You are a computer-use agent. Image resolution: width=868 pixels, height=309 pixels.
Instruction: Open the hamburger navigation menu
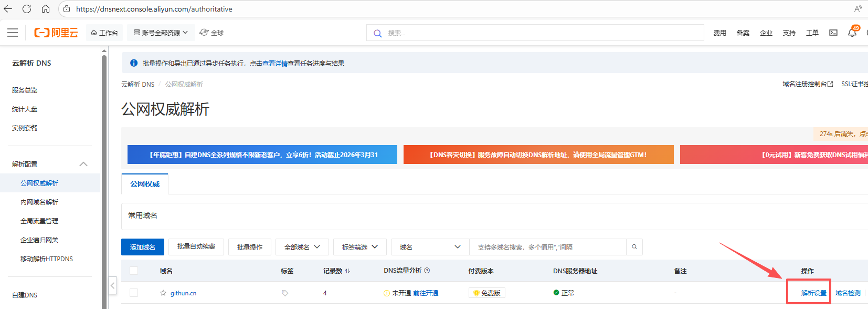click(13, 33)
